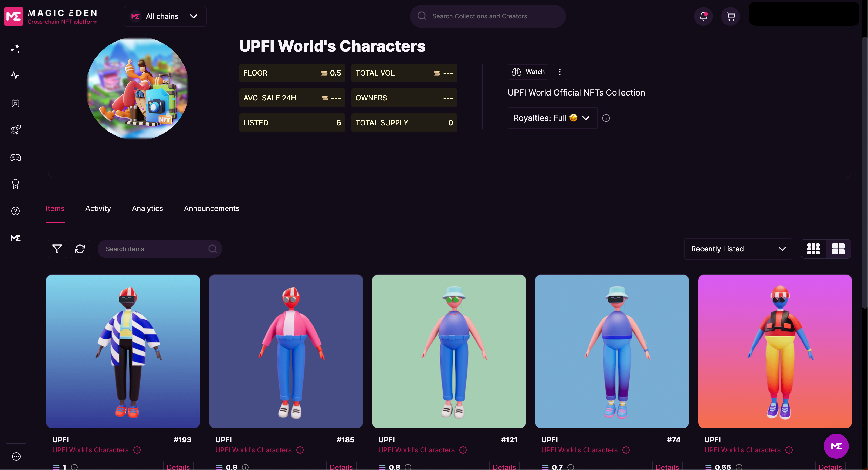
Task: Select the Items tab
Action: (55, 209)
